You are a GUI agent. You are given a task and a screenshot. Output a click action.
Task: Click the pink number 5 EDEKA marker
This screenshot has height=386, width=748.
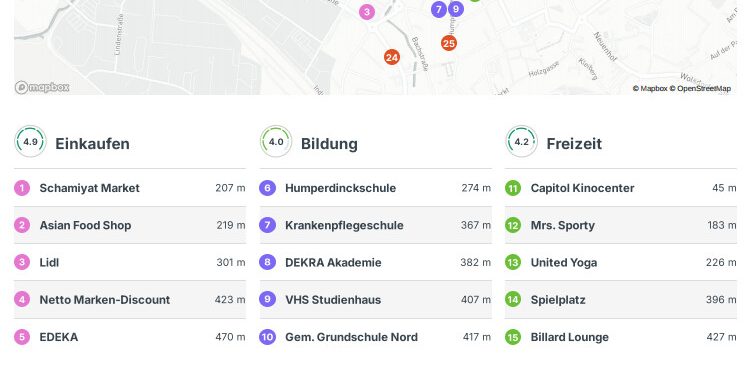pyautogui.click(x=22, y=337)
